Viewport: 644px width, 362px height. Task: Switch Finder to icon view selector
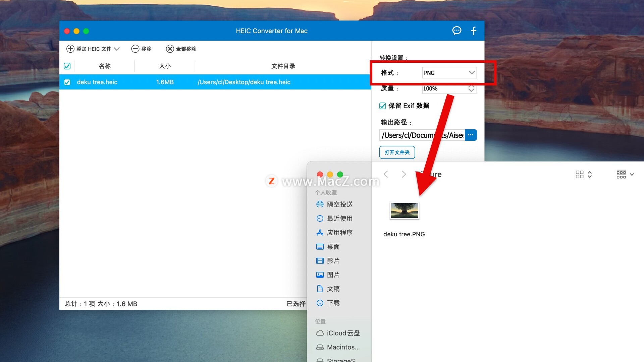click(x=584, y=174)
